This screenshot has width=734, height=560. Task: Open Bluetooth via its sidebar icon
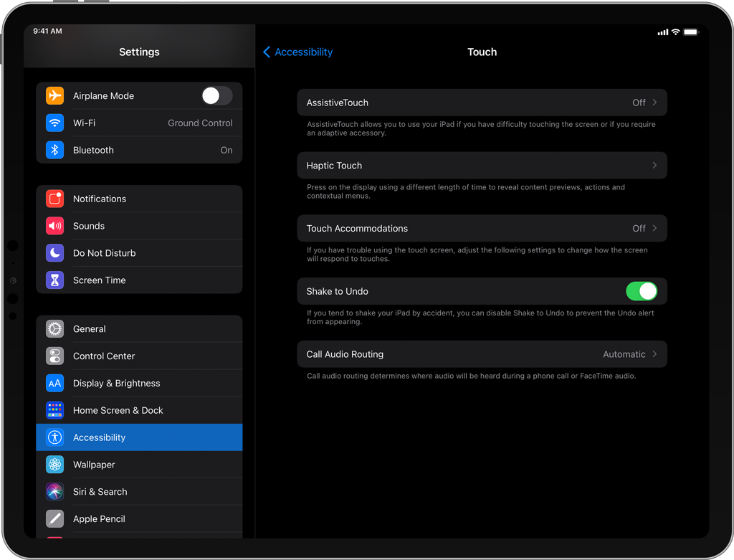tap(54, 150)
